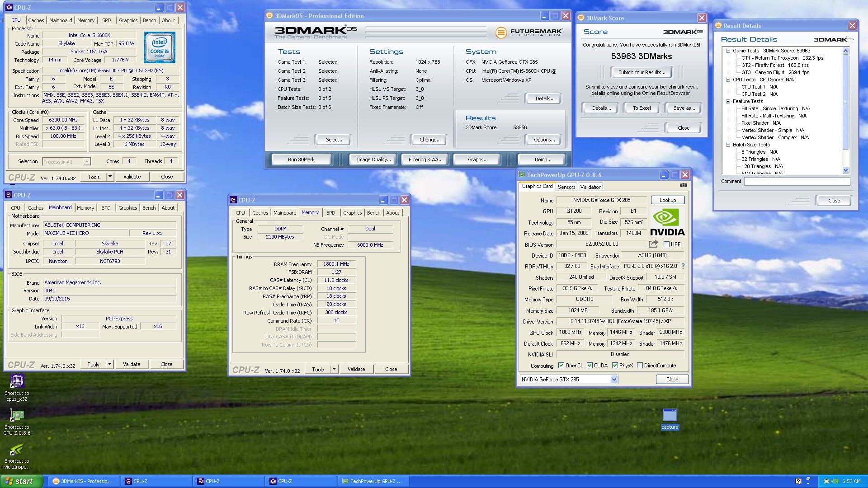This screenshot has width=868, height=488.
Task: Open the Windows Start button
Action: [x=22, y=481]
